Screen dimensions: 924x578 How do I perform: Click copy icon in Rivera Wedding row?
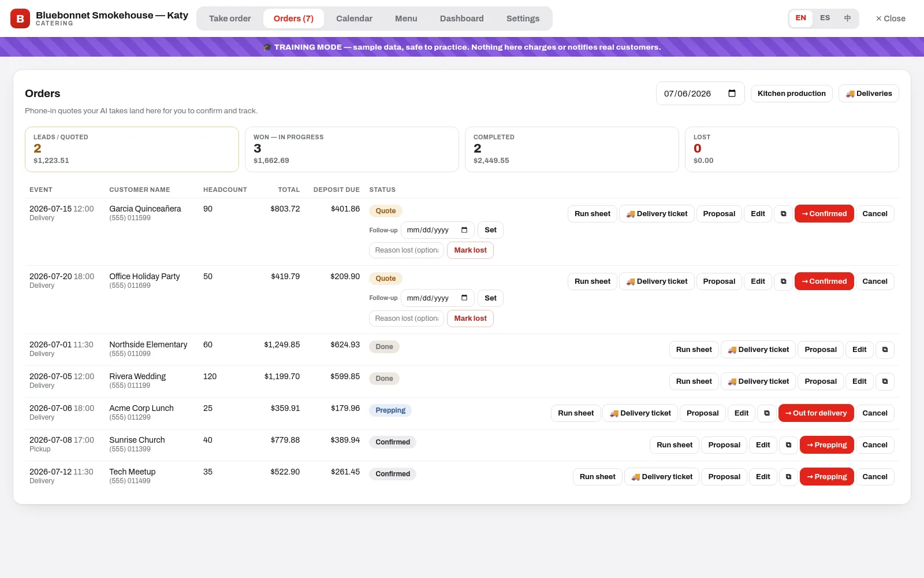885,381
